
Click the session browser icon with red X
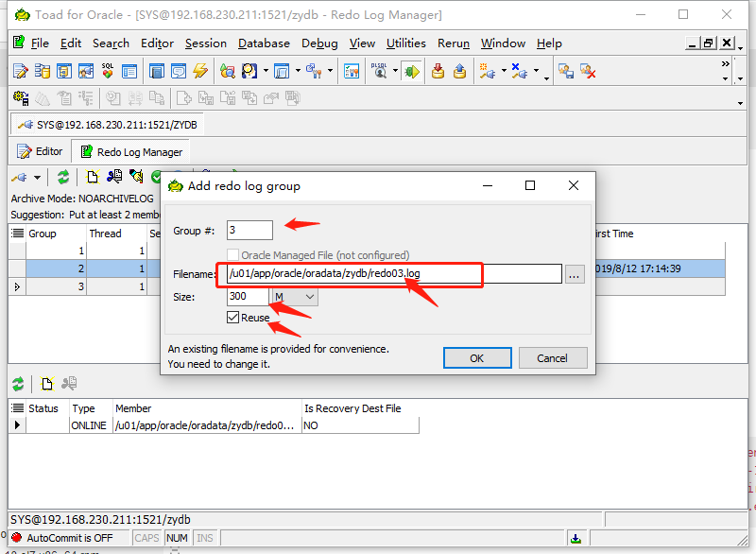click(x=588, y=71)
